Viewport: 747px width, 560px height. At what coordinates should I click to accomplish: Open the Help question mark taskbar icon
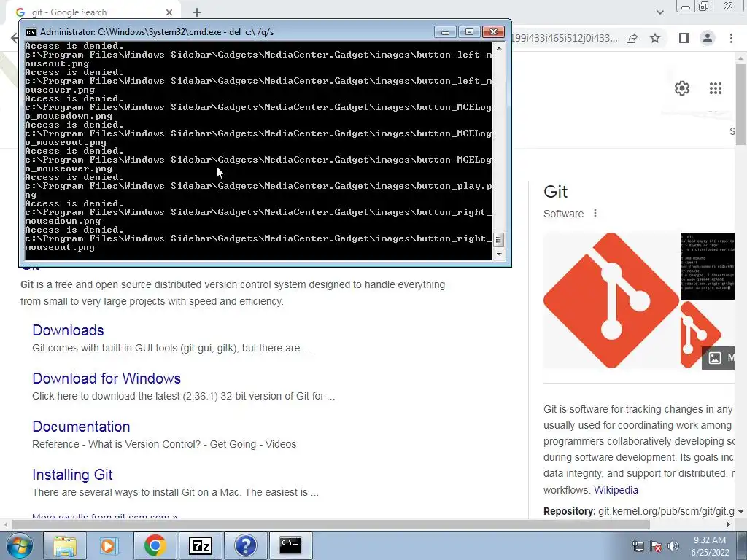tap(245, 545)
